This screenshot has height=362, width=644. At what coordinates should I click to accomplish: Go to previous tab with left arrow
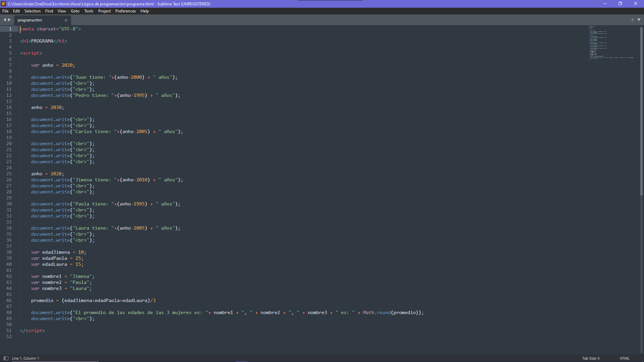5,20
